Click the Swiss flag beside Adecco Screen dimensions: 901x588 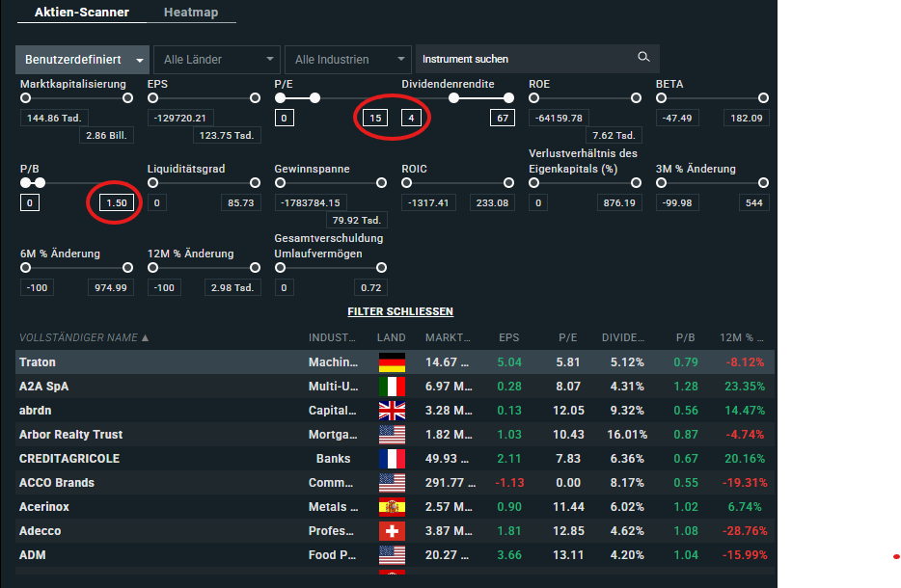(392, 530)
